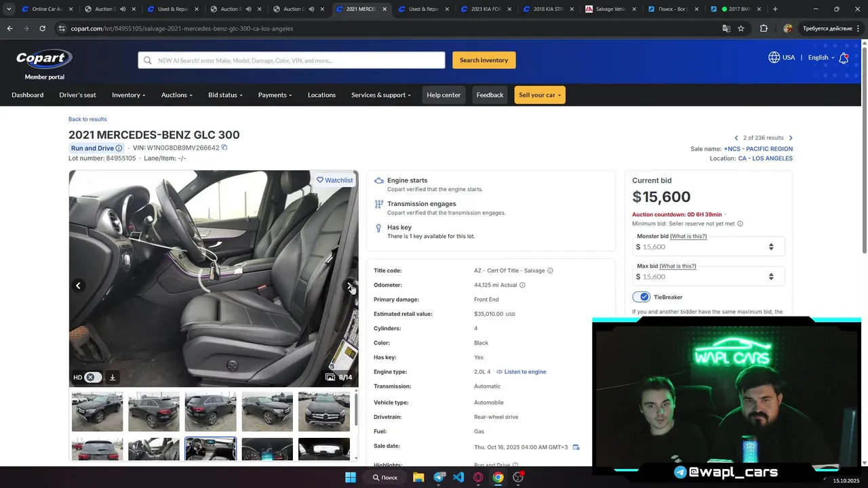Click info icon next to Odometer value
The image size is (868, 488).
522,285
